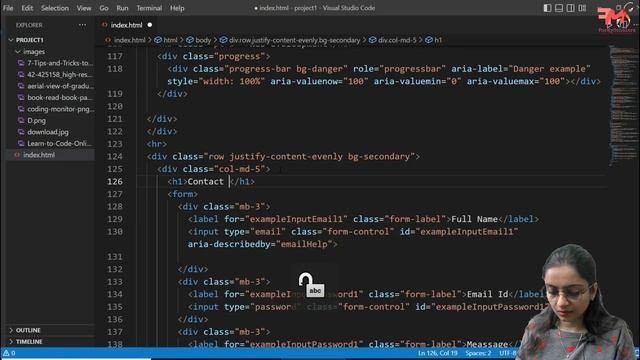The width and height of the screenshot is (640, 360).
Task: Open the Selection menu
Action: click(x=55, y=8)
